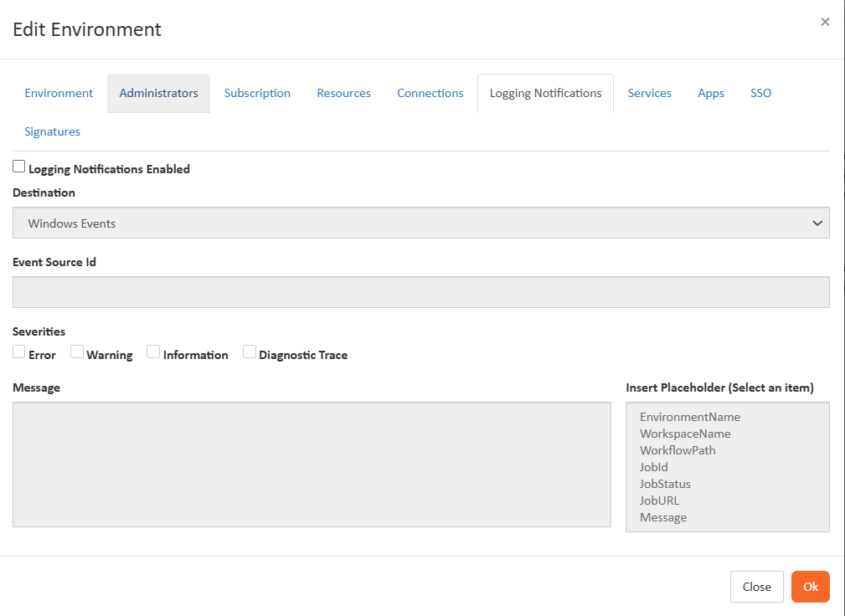Close the Edit Environment dialog with X
Screen dimensions: 845x616
tap(825, 22)
